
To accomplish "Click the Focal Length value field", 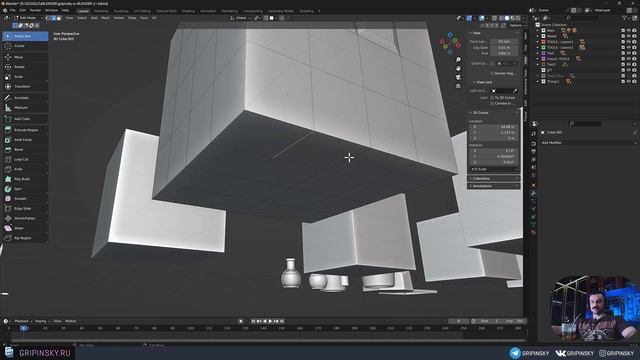I will [x=504, y=42].
